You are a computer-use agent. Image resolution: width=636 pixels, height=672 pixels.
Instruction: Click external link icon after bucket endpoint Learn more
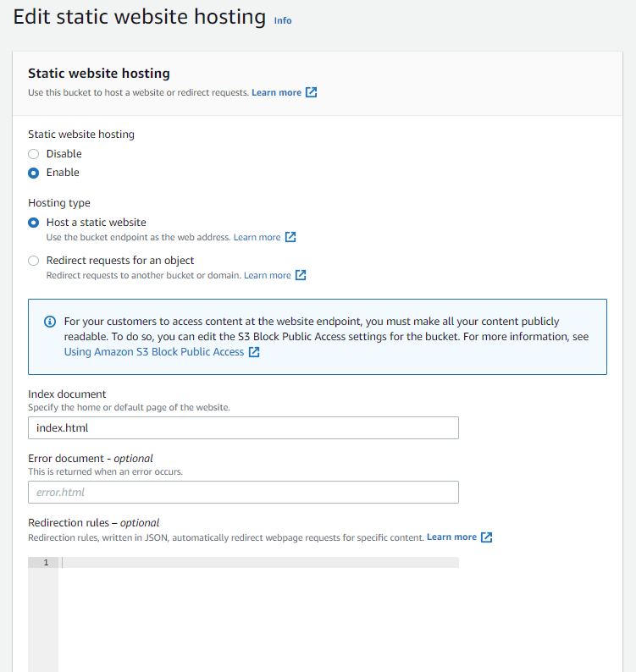point(290,237)
